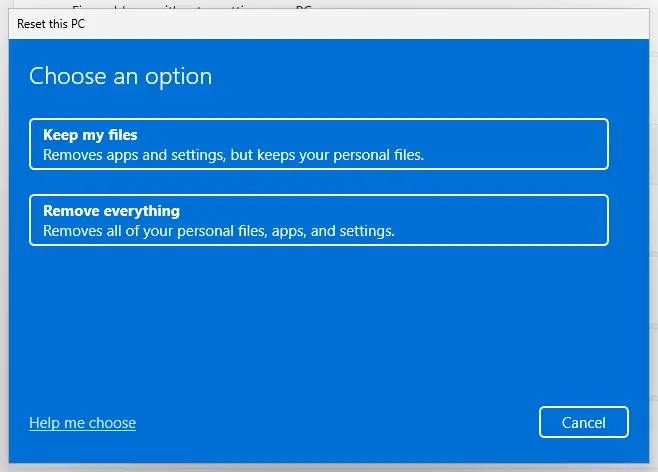
Task: Click the Choose an option heading
Action: [120, 77]
